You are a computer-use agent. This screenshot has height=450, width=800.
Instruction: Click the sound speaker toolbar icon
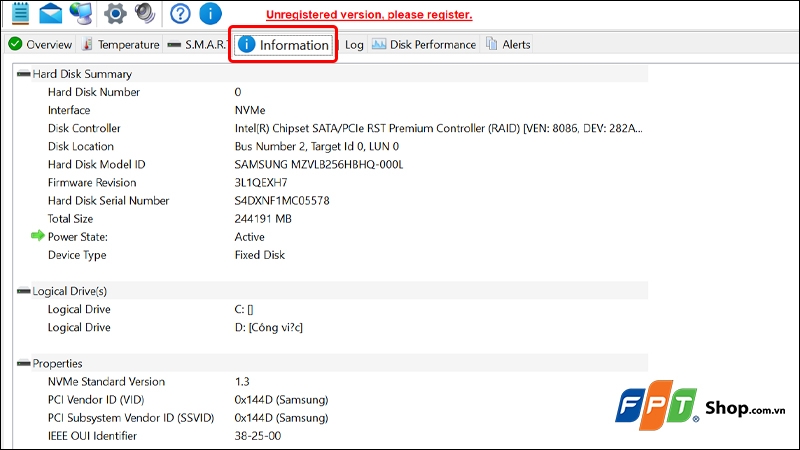coord(145,13)
